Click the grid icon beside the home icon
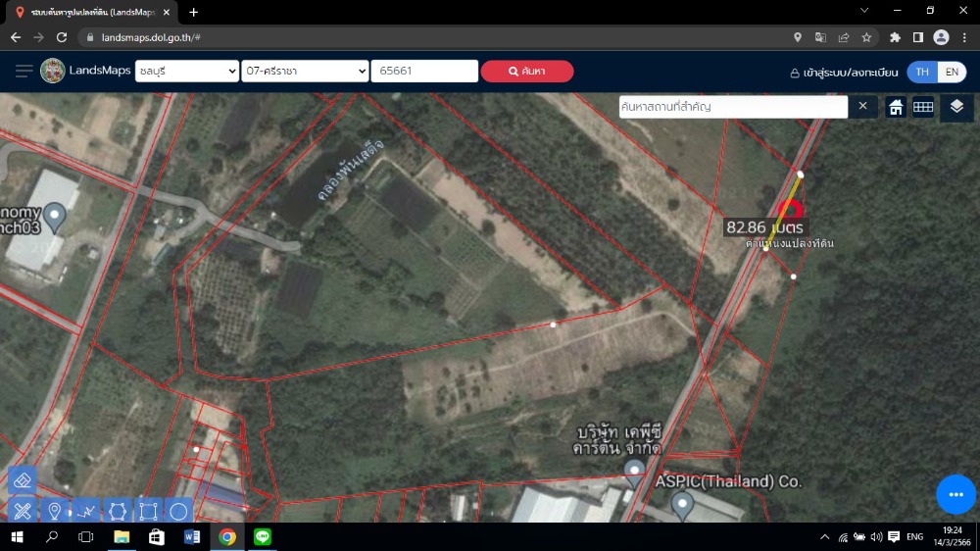980x551 pixels. pyautogui.click(x=923, y=107)
